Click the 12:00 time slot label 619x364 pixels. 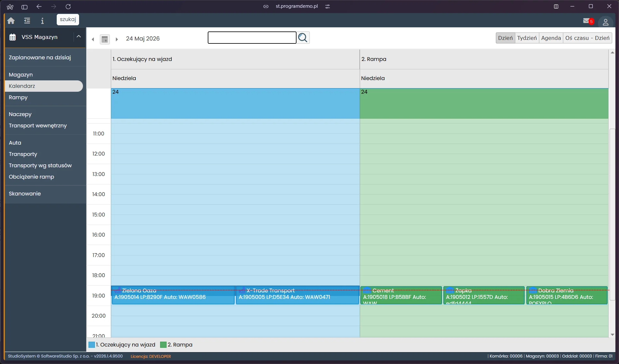tap(99, 154)
